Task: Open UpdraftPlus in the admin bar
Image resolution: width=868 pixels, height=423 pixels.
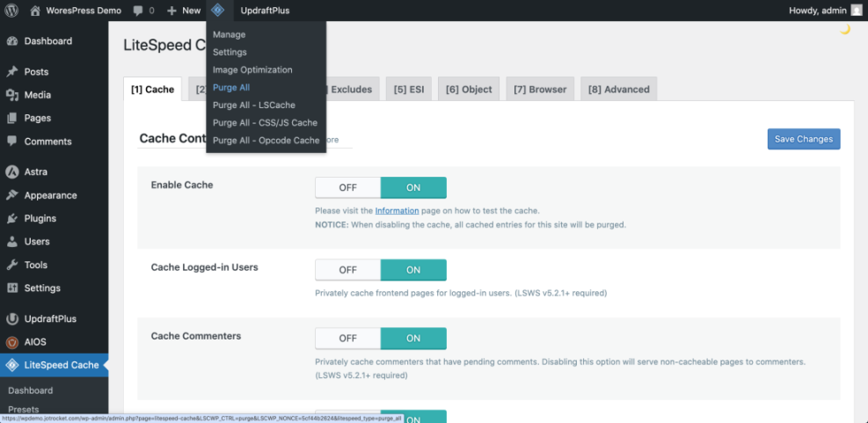Action: [x=265, y=11]
